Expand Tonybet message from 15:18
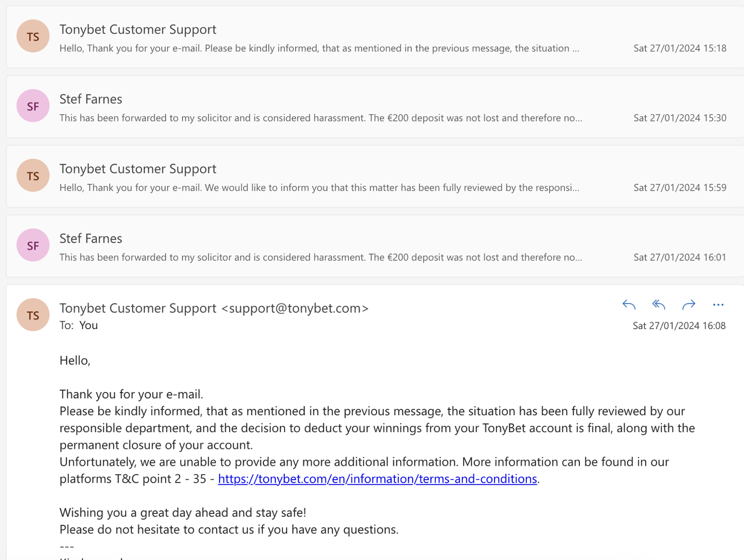744x560 pixels. [138, 30]
